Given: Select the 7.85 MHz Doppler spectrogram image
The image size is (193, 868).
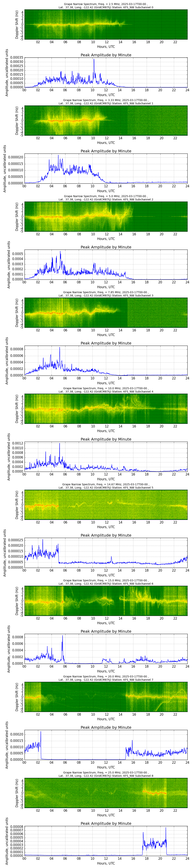Looking at the screenshot, I should (106, 312).
